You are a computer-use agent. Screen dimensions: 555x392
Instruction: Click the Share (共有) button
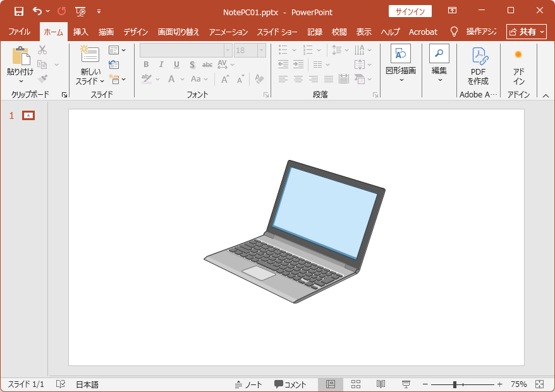coord(526,32)
